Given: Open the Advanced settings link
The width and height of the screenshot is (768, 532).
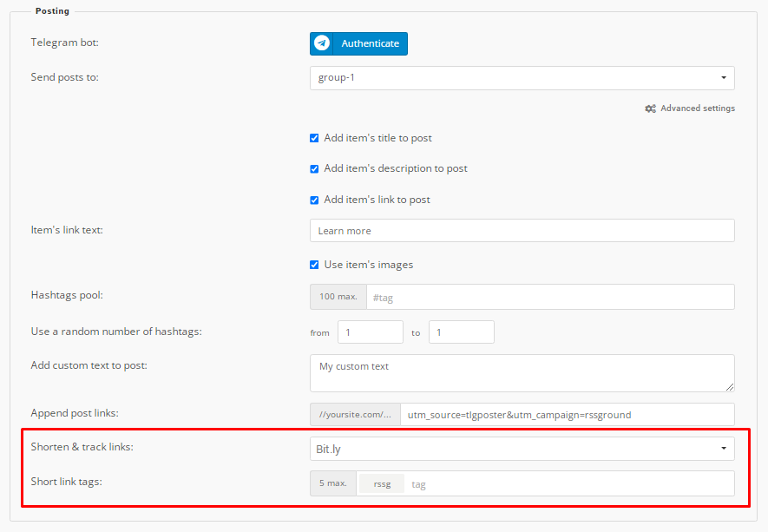Looking at the screenshot, I should pyautogui.click(x=690, y=108).
